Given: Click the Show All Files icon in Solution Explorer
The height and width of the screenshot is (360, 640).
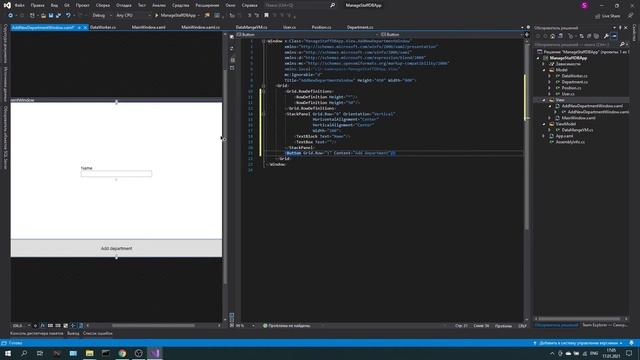Looking at the screenshot, I should click(x=596, y=36).
